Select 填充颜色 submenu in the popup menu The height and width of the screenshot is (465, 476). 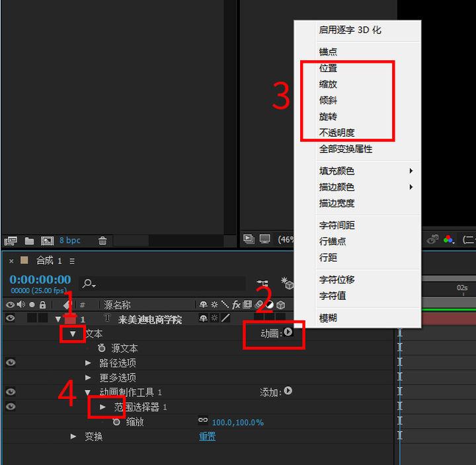337,171
